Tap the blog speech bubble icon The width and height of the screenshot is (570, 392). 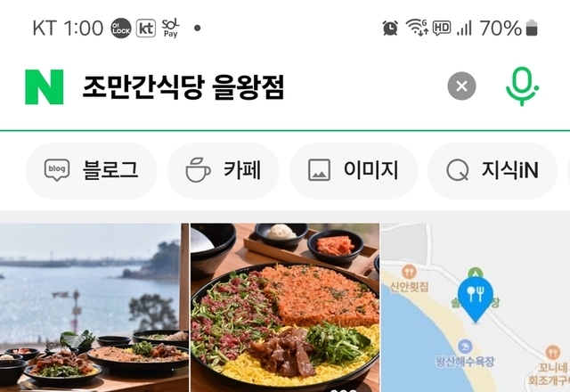[57, 170]
